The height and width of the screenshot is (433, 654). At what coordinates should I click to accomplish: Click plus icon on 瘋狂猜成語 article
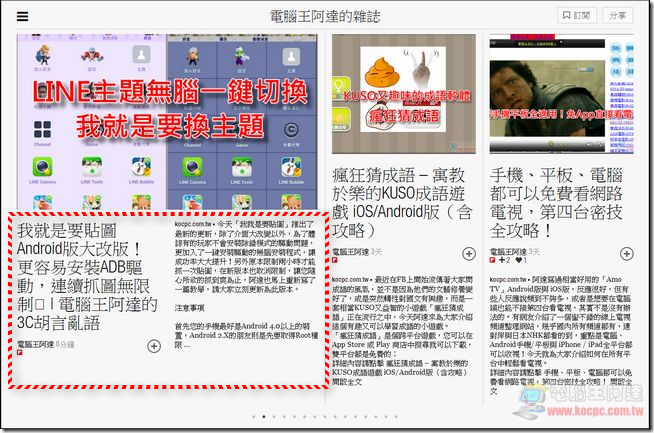(469, 253)
